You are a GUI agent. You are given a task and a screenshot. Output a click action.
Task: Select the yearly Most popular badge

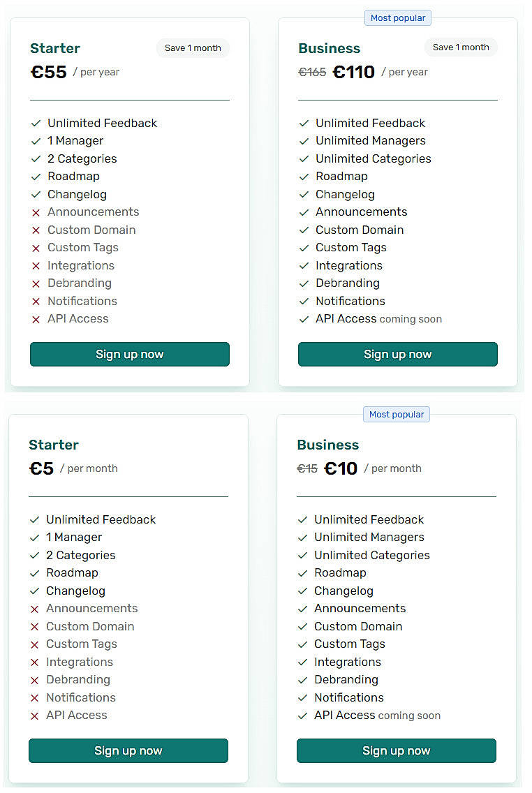coord(397,17)
